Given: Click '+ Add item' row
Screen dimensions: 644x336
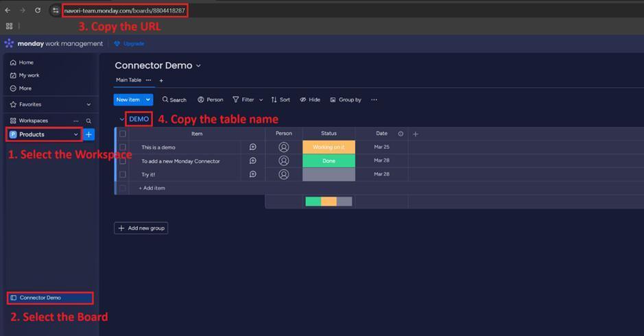Looking at the screenshot, I should point(152,188).
